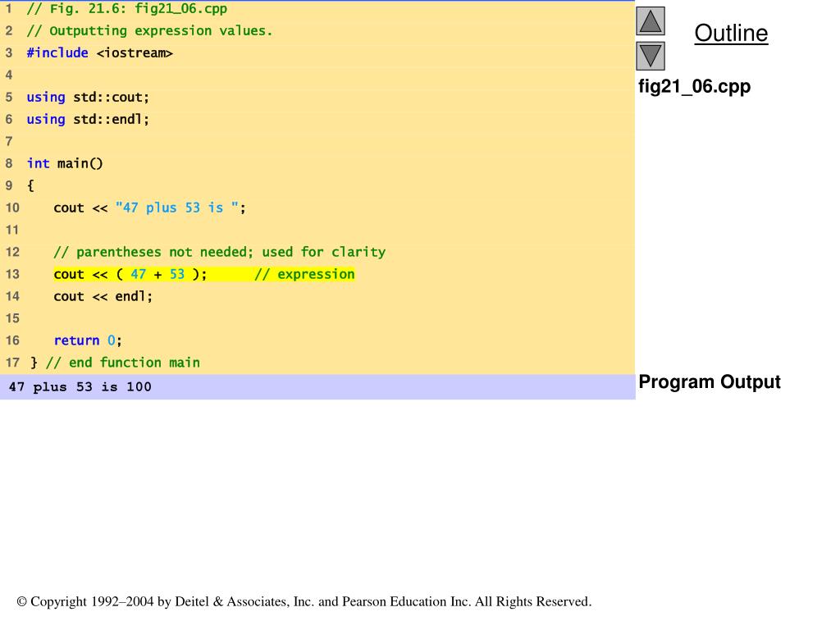This screenshot has width=840, height=630.
Task: Click the '// end function main' comment
Action: pos(123,363)
